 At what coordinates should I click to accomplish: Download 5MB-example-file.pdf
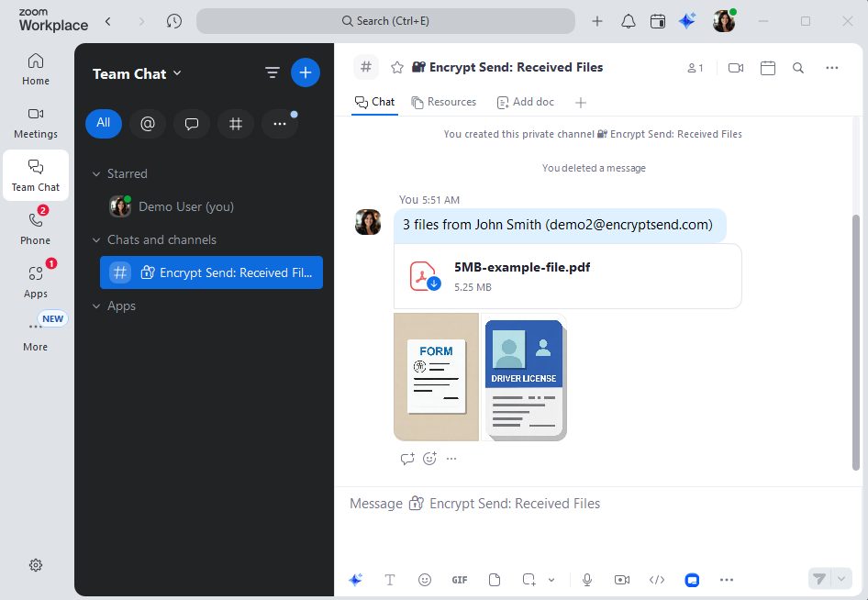click(434, 283)
